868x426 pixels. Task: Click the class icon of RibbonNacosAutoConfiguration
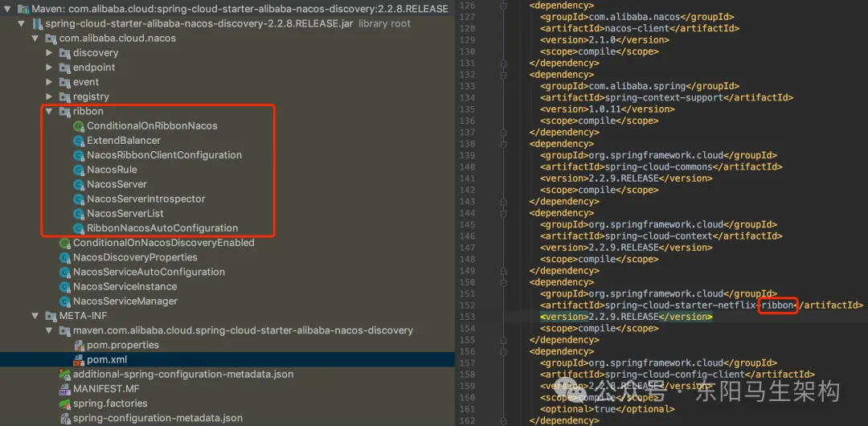pyautogui.click(x=78, y=227)
